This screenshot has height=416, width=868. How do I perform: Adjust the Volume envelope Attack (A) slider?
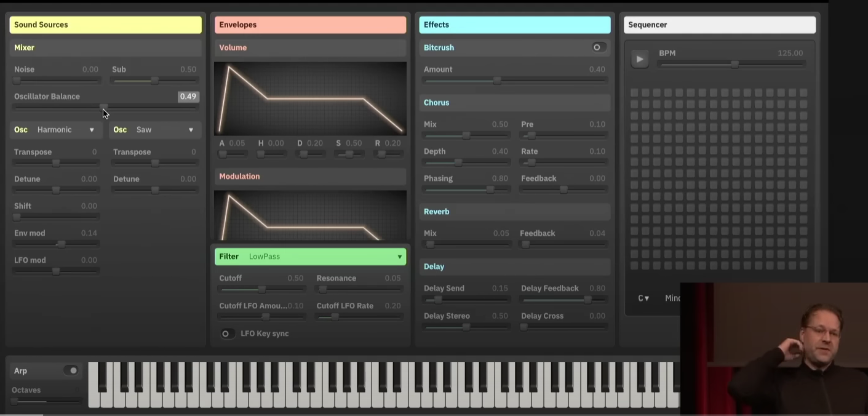point(233,154)
